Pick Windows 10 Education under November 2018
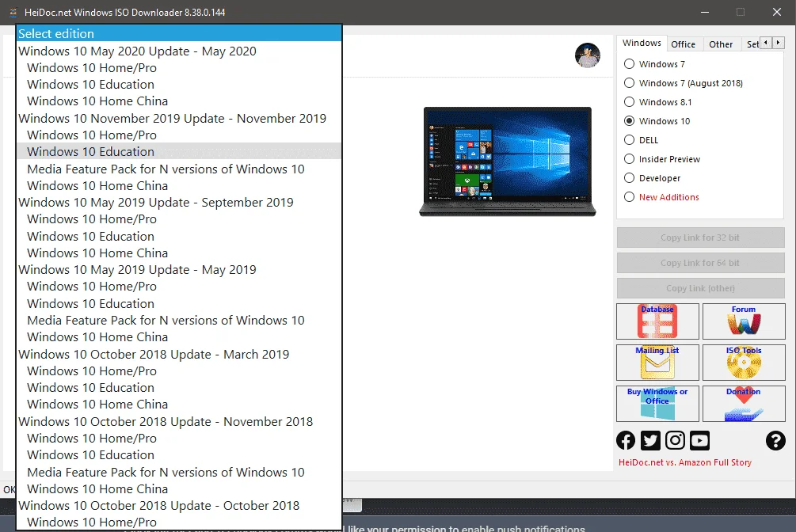The width and height of the screenshot is (796, 532). (179, 455)
